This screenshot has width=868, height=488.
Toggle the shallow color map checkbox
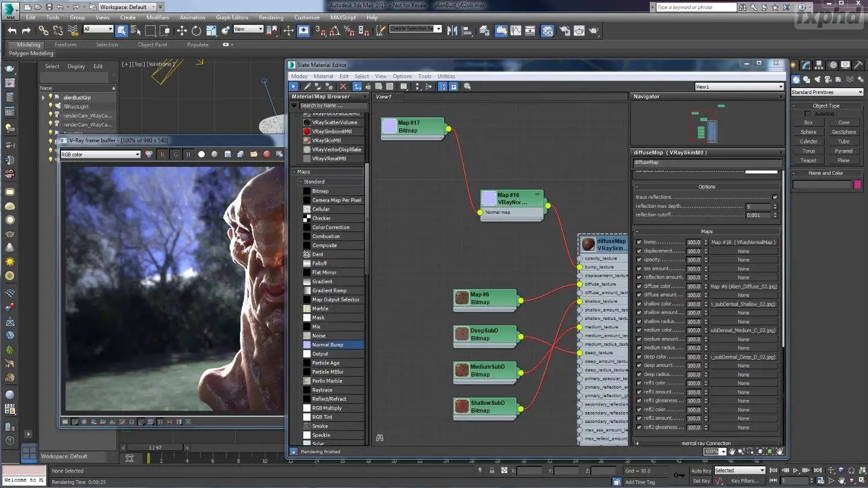639,304
